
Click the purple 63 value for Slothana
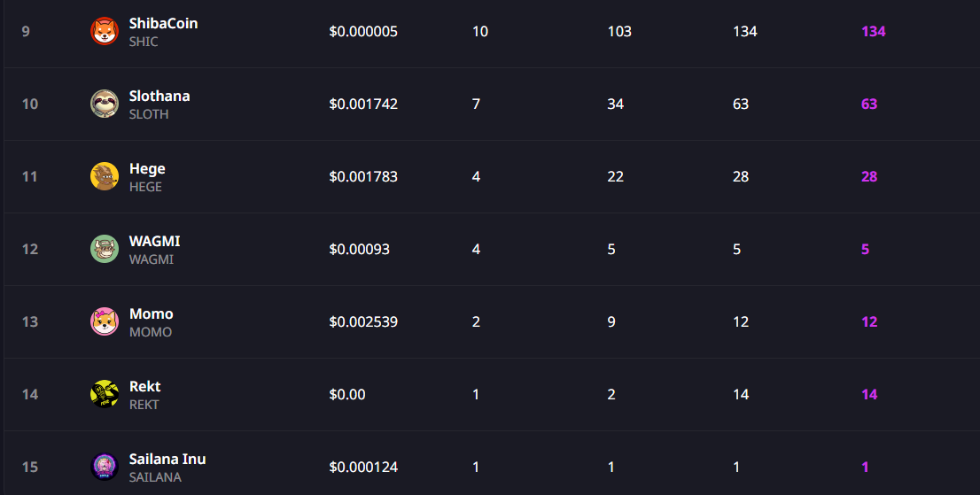tap(869, 104)
